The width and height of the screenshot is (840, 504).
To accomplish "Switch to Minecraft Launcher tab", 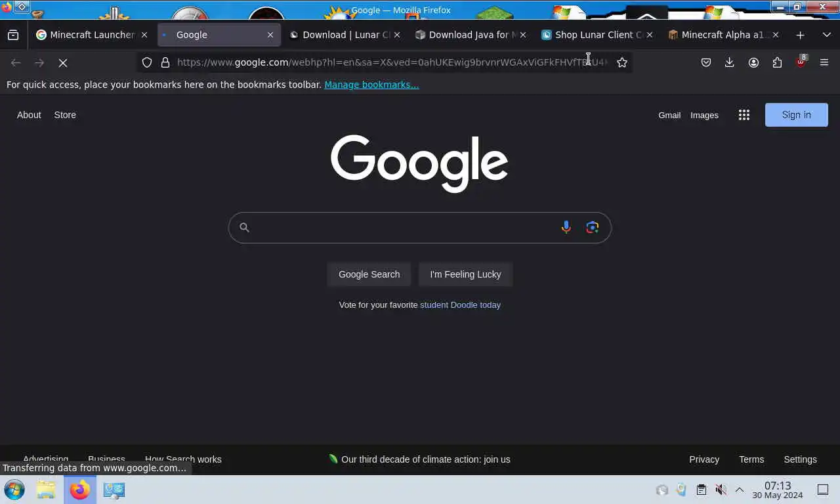I will (x=92, y=35).
